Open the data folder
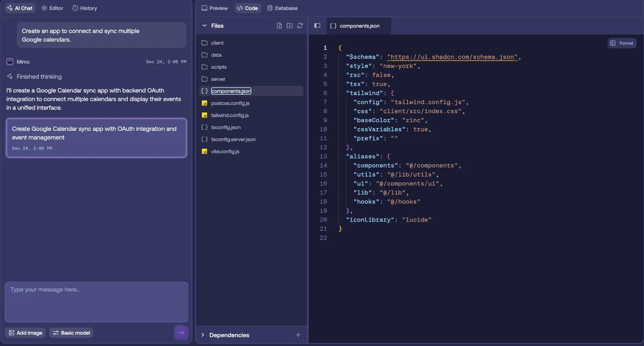 click(x=251, y=55)
